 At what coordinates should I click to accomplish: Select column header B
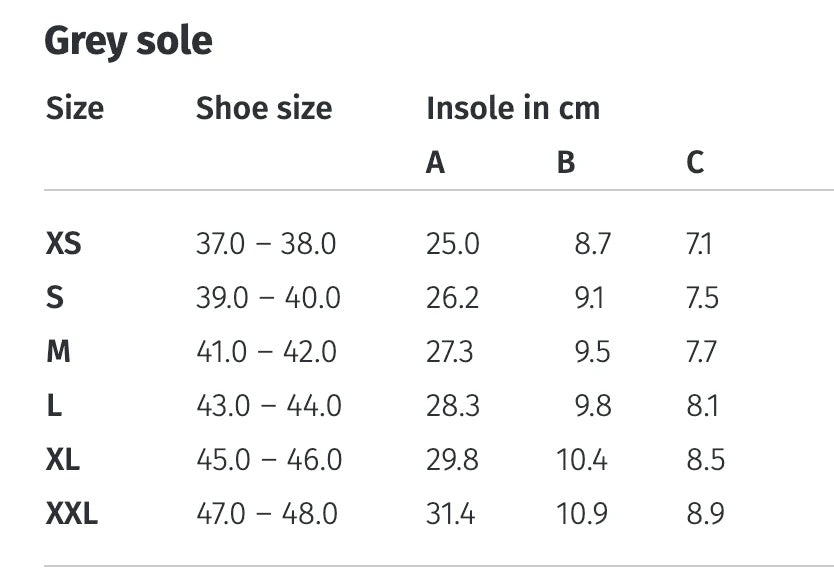click(x=566, y=162)
